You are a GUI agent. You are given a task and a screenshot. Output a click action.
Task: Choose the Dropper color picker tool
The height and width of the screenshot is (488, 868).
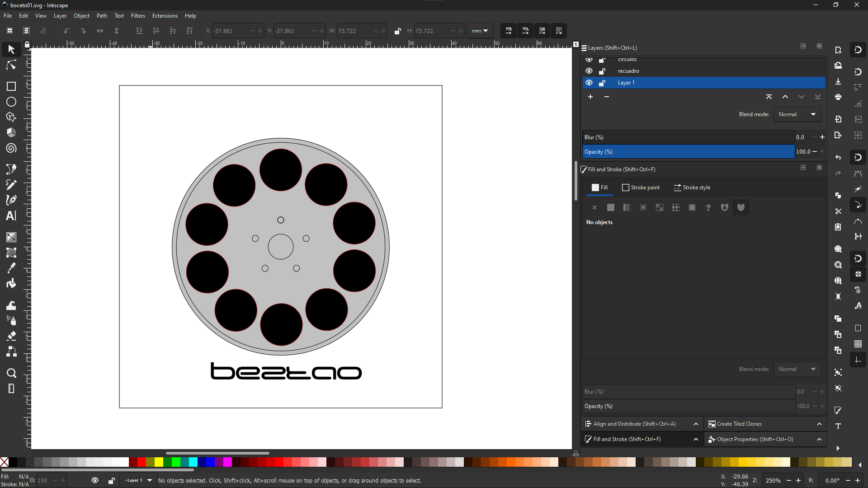pyautogui.click(x=11, y=268)
